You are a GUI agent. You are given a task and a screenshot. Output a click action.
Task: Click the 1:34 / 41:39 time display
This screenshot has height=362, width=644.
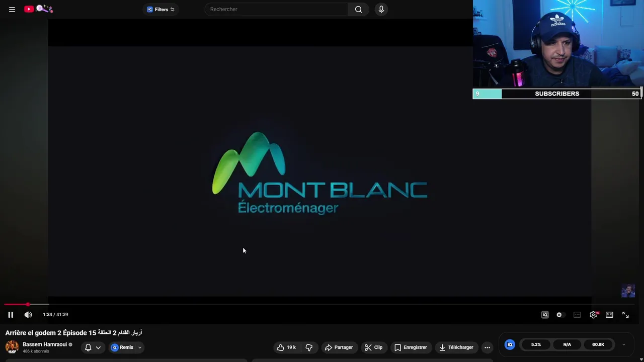(x=55, y=315)
